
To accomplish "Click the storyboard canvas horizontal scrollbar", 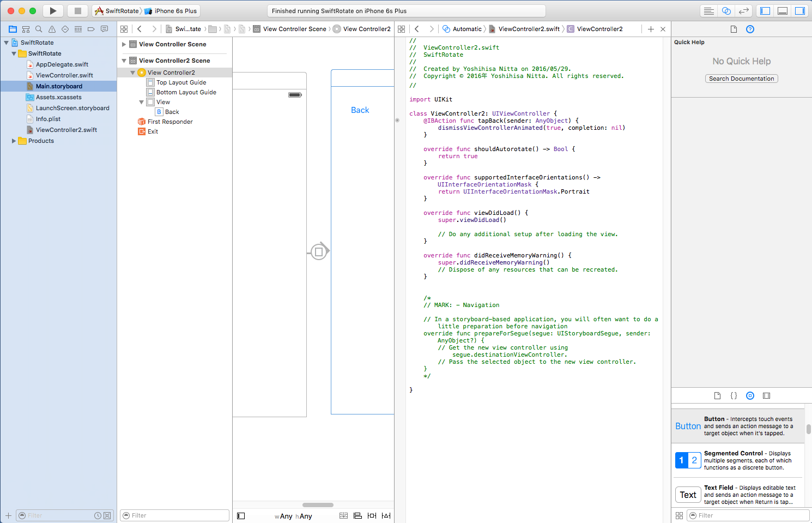I will tap(318, 505).
